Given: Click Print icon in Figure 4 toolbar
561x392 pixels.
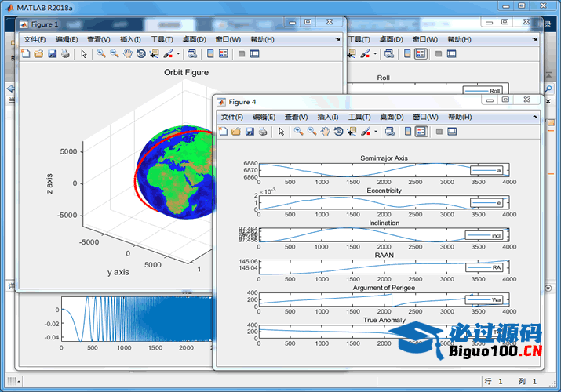Looking at the screenshot, I should (x=263, y=132).
